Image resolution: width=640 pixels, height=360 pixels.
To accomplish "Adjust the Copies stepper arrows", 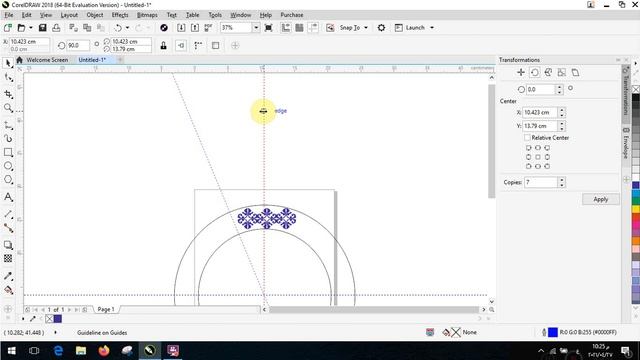I will (562, 182).
